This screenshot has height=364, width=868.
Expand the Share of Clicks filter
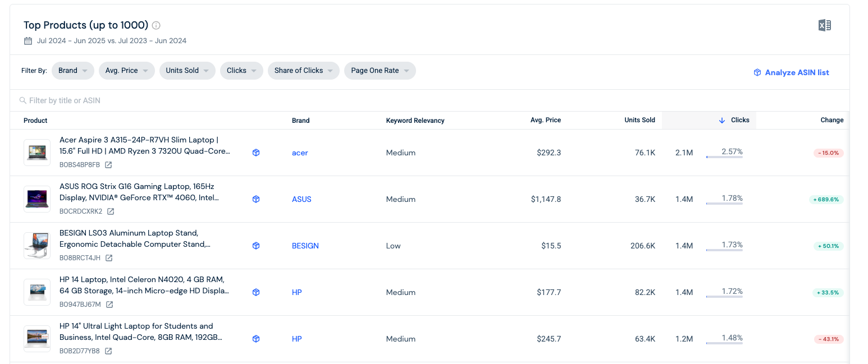303,71
